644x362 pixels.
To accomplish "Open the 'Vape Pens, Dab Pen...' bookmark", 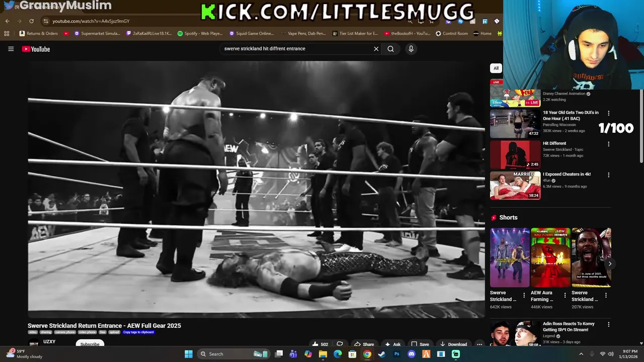I will tap(303, 34).
